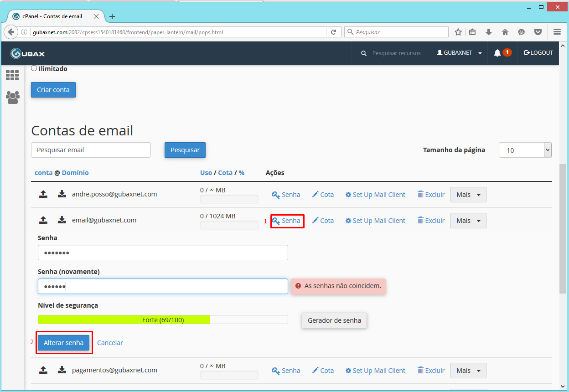Open the Firefox hamburger menu
The height and width of the screenshot is (392, 569).
[x=557, y=32]
